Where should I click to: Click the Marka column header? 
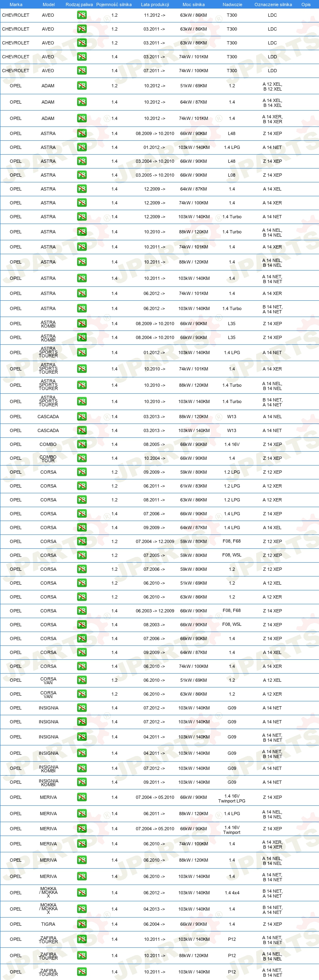tap(16, 4)
